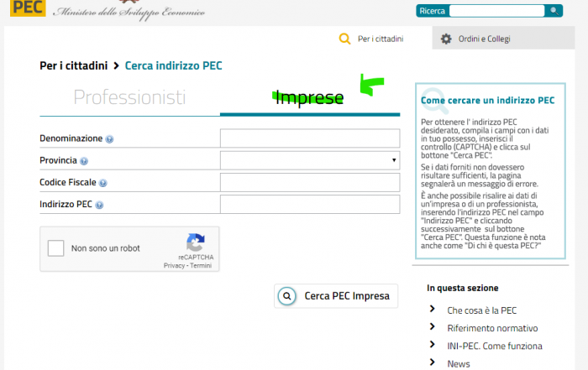Open the help icon next to Provincia
The image size is (588, 370).
coord(84,161)
